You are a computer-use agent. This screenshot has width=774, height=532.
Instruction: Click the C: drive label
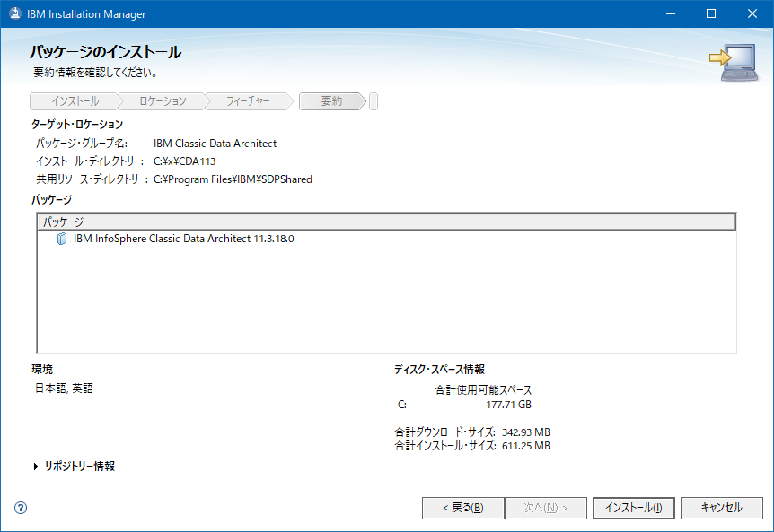tap(401, 405)
